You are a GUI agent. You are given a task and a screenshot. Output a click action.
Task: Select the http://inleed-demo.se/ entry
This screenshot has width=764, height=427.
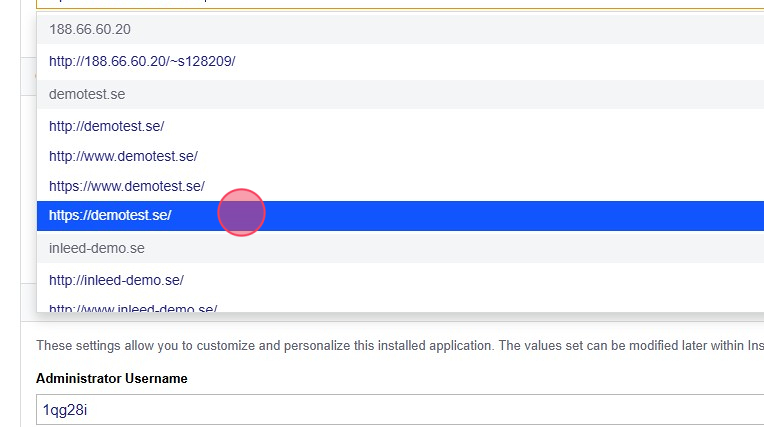[116, 280]
